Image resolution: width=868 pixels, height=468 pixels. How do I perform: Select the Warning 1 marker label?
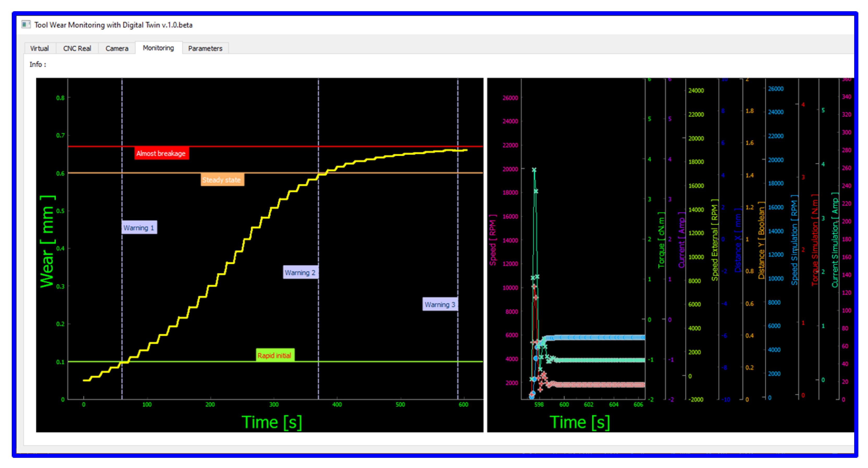139,228
